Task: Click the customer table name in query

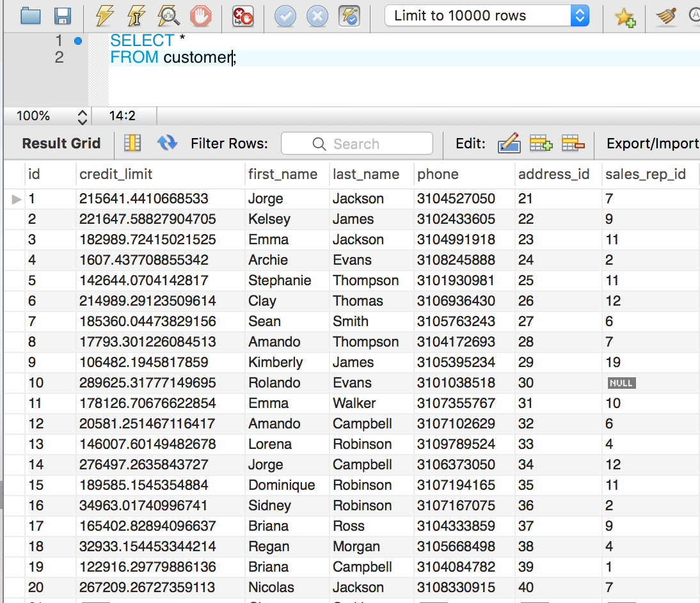Action: [198, 58]
